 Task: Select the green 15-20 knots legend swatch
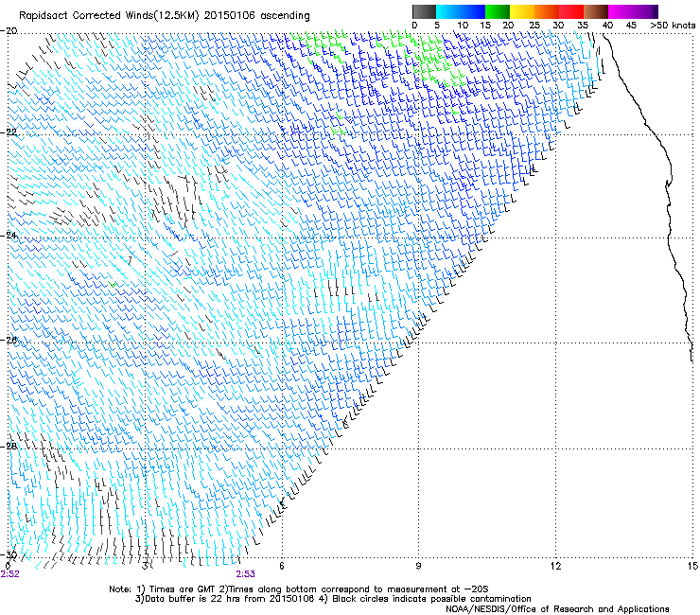498,11
